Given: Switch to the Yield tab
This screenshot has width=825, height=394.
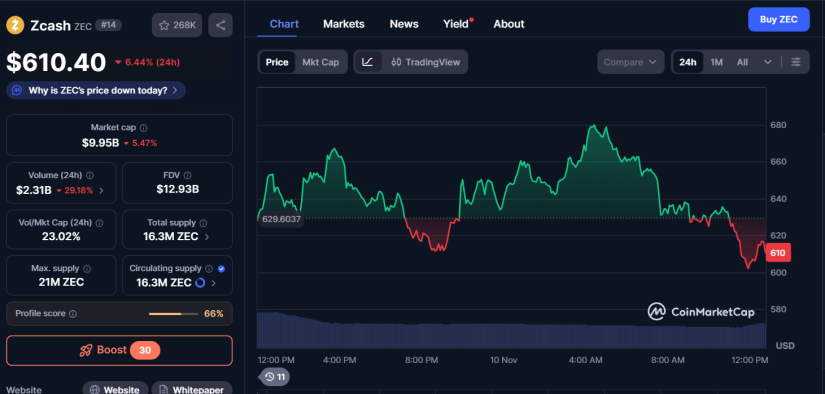Looking at the screenshot, I should pos(456,24).
